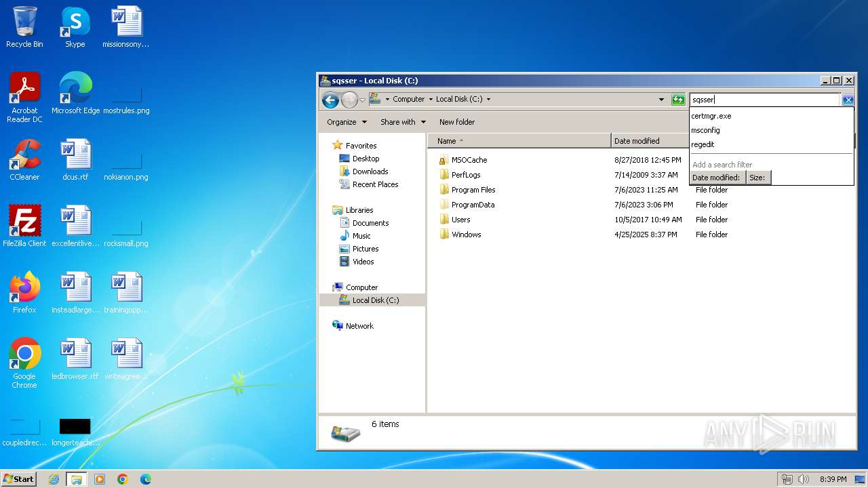Select Libraries in the navigation pane
This screenshot has height=488, width=868.
click(359, 210)
